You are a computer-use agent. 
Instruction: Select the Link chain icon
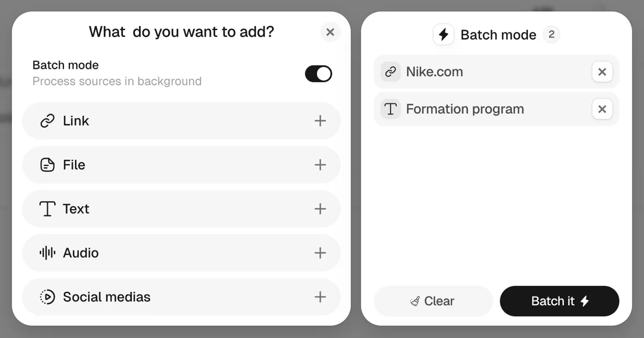click(x=47, y=121)
